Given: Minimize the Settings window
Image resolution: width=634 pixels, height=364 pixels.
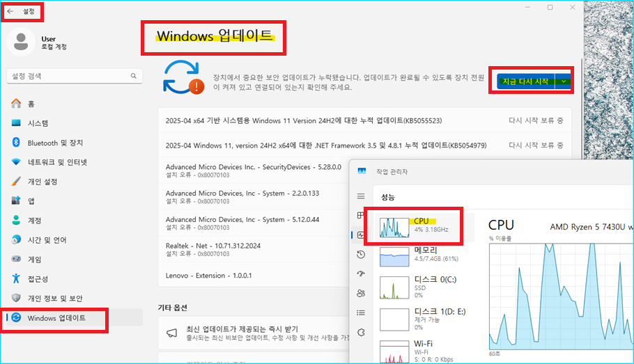Looking at the screenshot, I should (527, 7).
